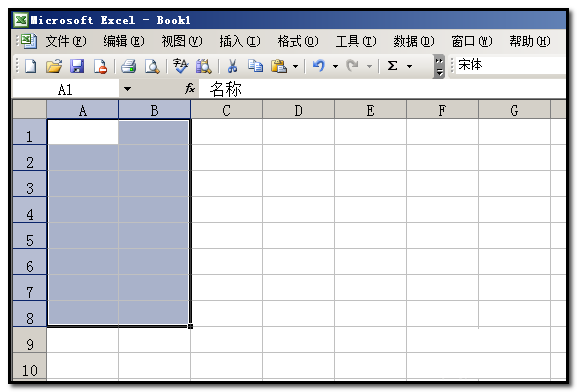Open the 窗口(W) menu
The image size is (577, 392).
(x=472, y=41)
